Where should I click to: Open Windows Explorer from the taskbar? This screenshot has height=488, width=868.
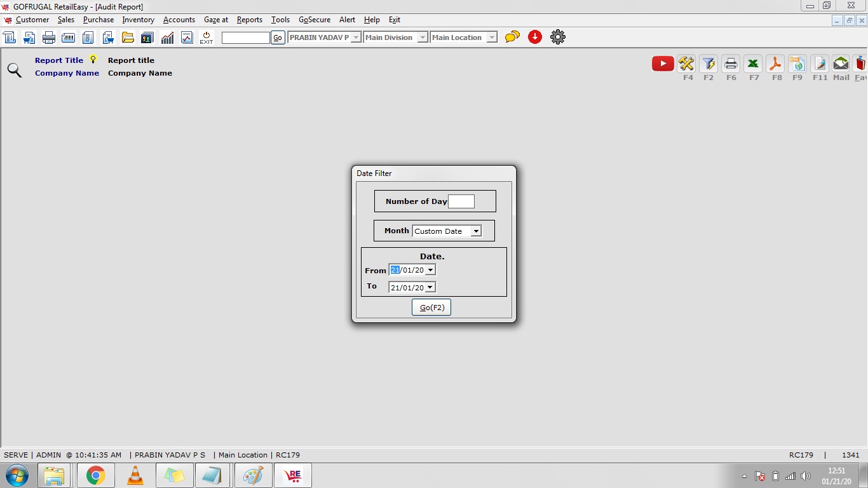coord(54,475)
